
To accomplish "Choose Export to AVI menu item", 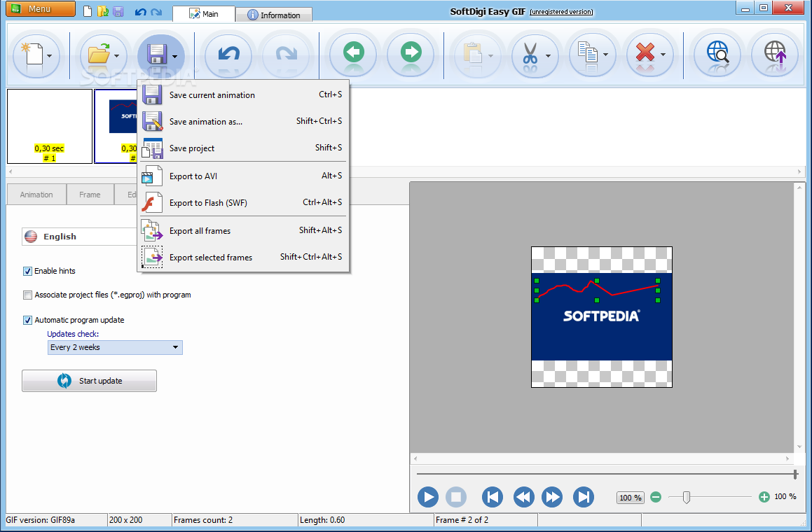I will [x=243, y=176].
